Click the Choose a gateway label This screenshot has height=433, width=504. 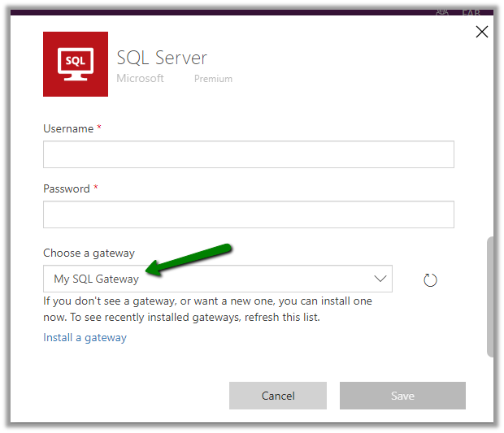[89, 253]
